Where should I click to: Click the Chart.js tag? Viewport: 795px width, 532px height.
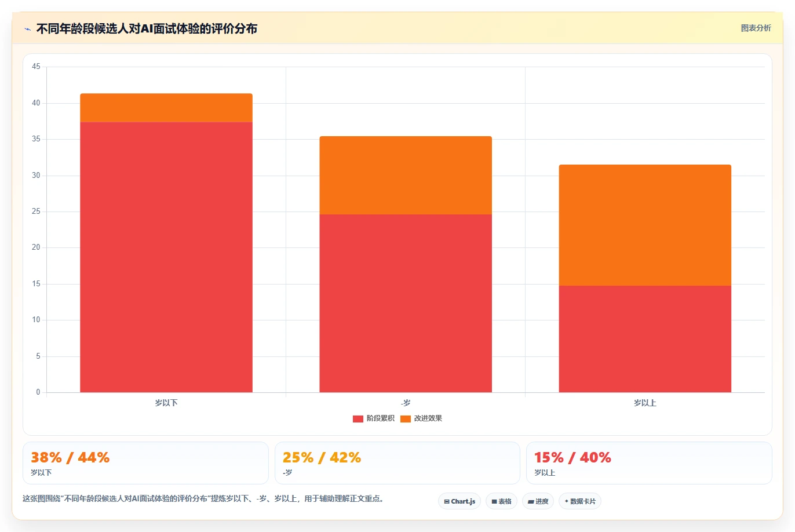point(460,501)
